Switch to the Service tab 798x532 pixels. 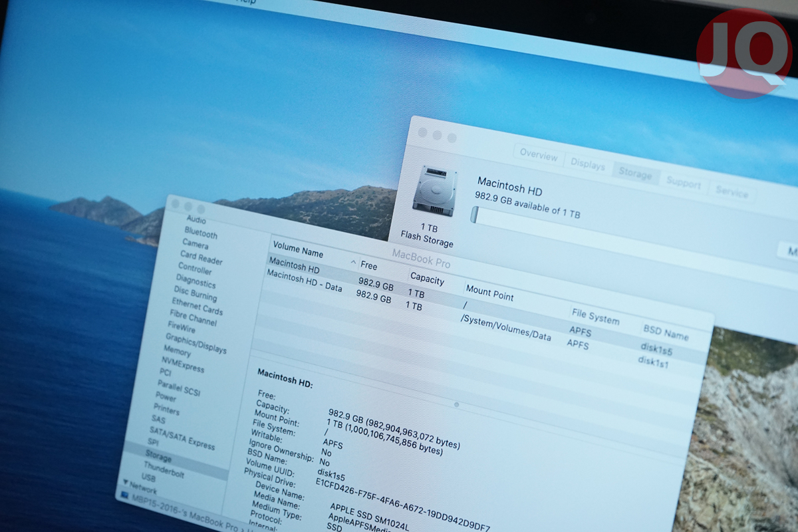731,192
